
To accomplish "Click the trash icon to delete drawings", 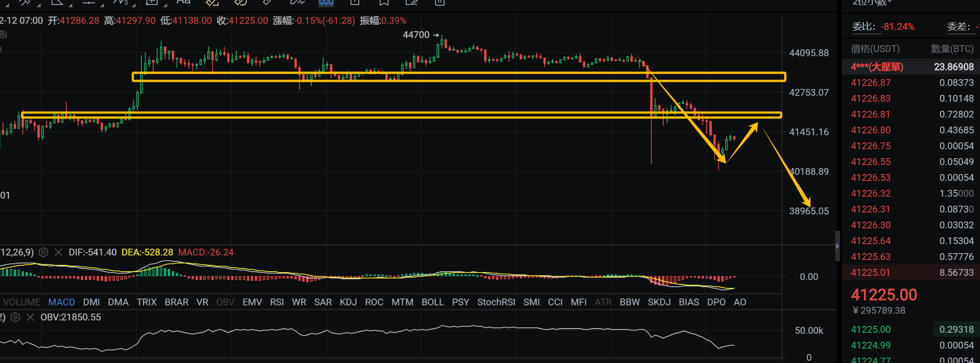I will [x=440, y=2].
